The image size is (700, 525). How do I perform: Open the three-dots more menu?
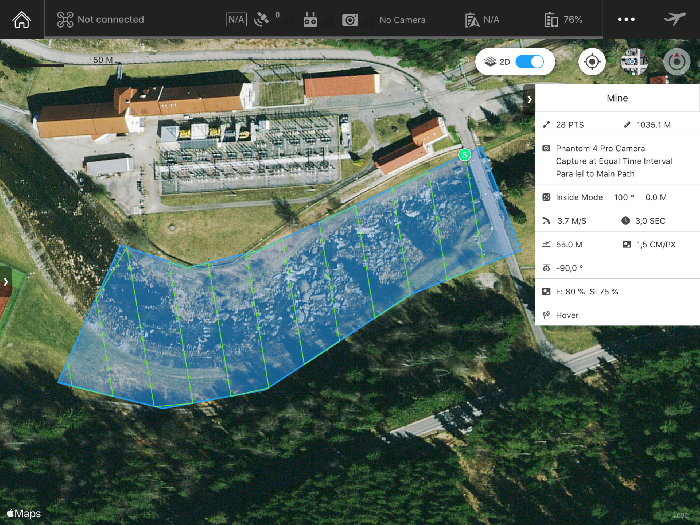coord(626,19)
